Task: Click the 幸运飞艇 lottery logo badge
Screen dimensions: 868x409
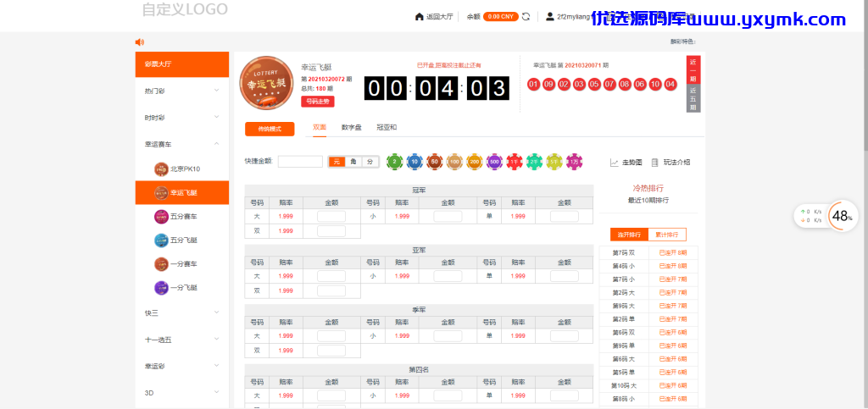Action: (x=266, y=83)
